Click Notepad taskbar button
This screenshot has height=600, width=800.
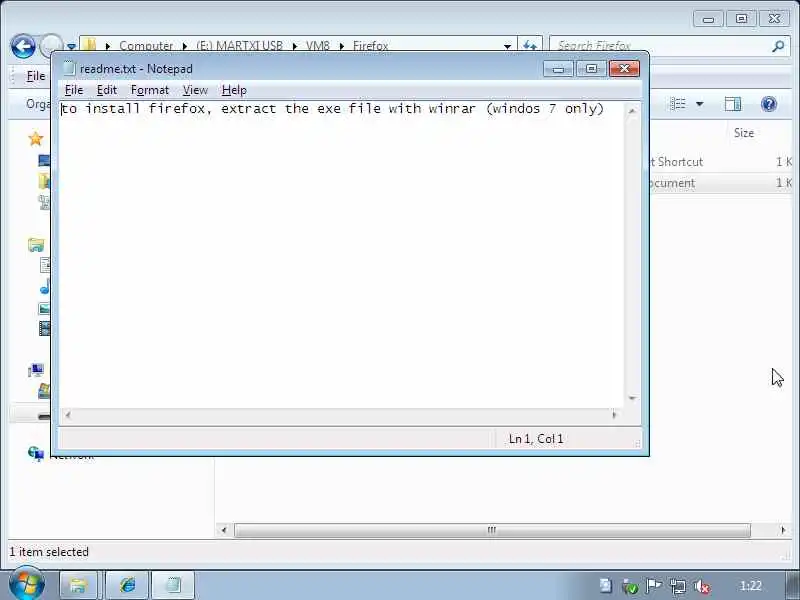(173, 585)
